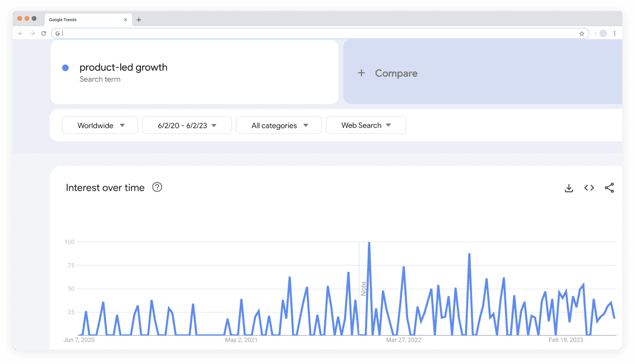
Task: Close the Google Trends tab
Action: (125, 20)
